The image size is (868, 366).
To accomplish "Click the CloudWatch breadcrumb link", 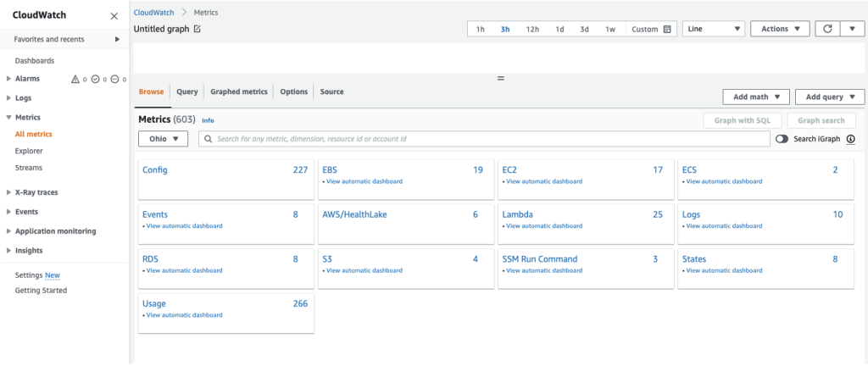I will [154, 12].
